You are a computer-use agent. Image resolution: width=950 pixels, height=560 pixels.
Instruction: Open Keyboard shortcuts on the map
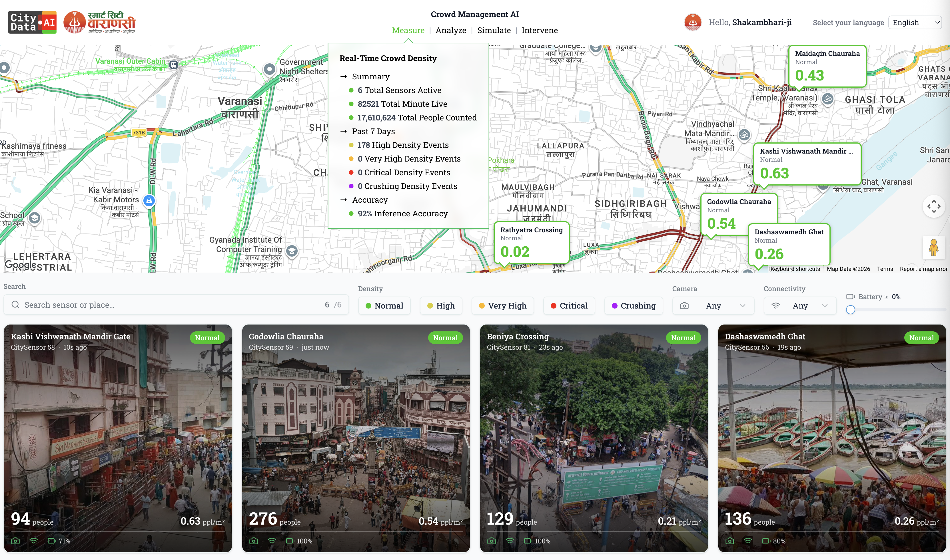[x=795, y=269]
